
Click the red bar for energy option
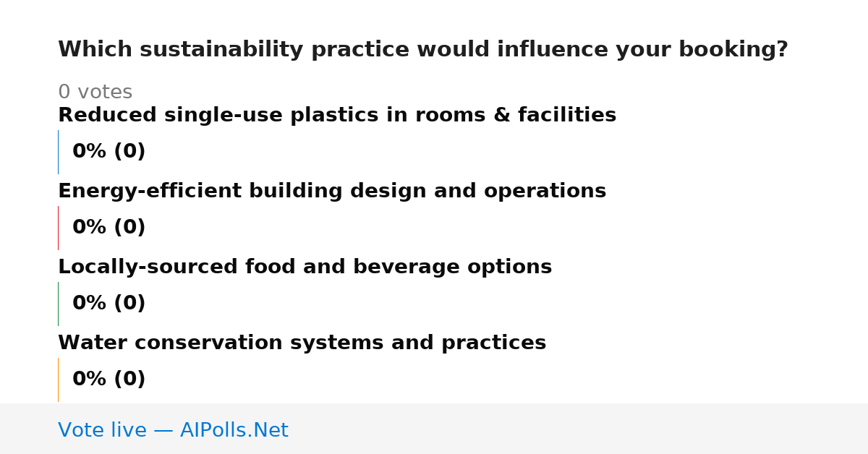coord(58,228)
